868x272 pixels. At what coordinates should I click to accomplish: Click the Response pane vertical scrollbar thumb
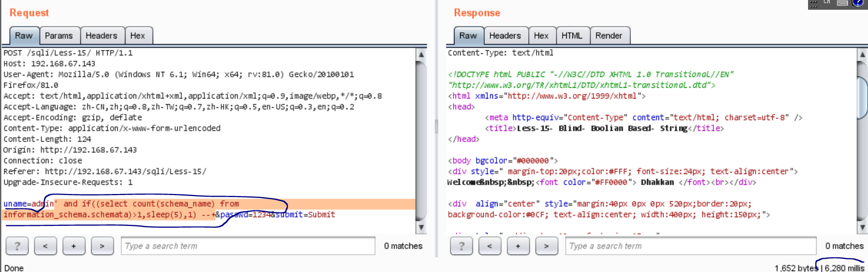pyautogui.click(x=862, y=98)
